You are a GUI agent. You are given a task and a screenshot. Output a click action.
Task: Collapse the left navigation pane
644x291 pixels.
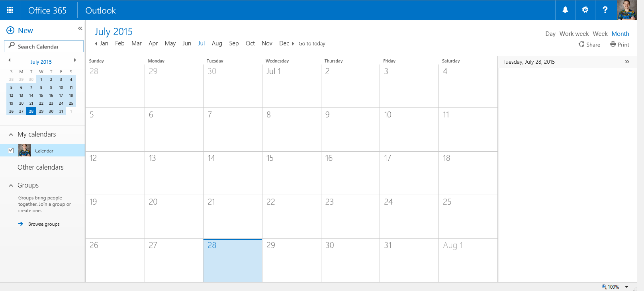(x=80, y=28)
